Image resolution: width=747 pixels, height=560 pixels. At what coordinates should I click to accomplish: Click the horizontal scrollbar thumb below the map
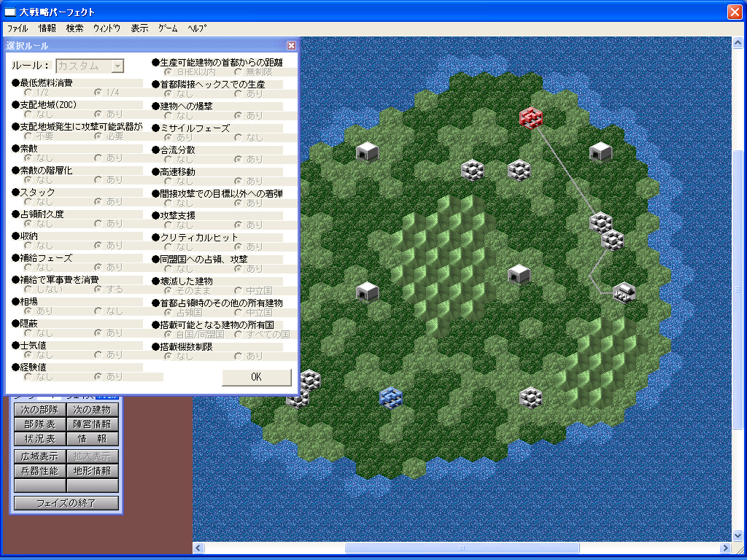tap(462, 548)
